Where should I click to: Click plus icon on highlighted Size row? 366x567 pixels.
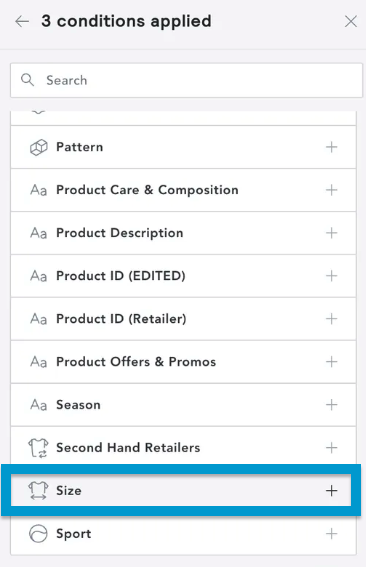331,491
